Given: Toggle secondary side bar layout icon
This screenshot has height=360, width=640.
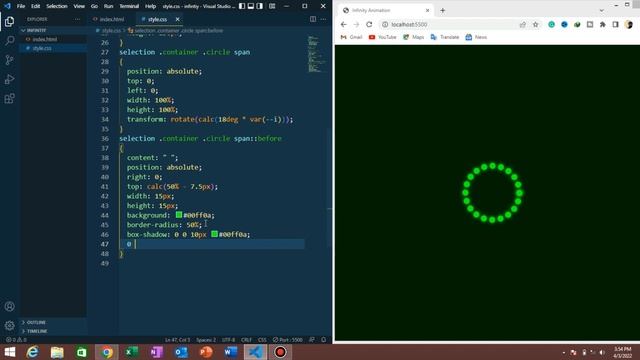Looking at the screenshot, I should pyautogui.click(x=260, y=6).
